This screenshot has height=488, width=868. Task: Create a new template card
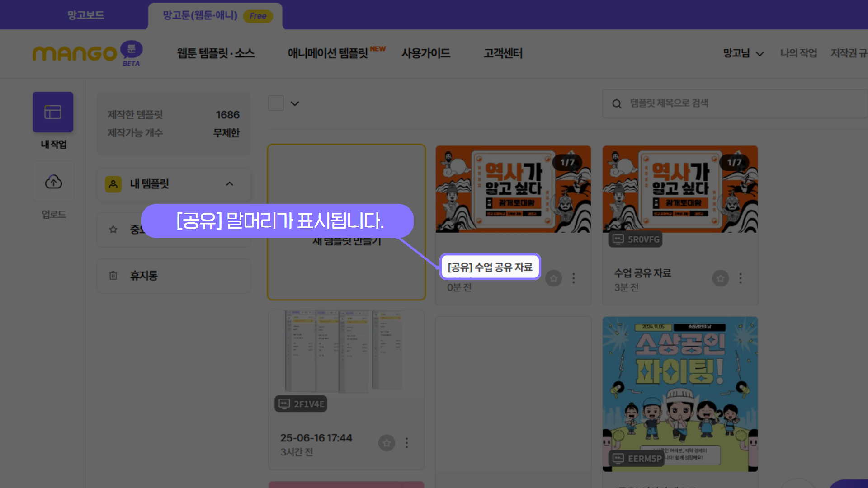coord(346,222)
